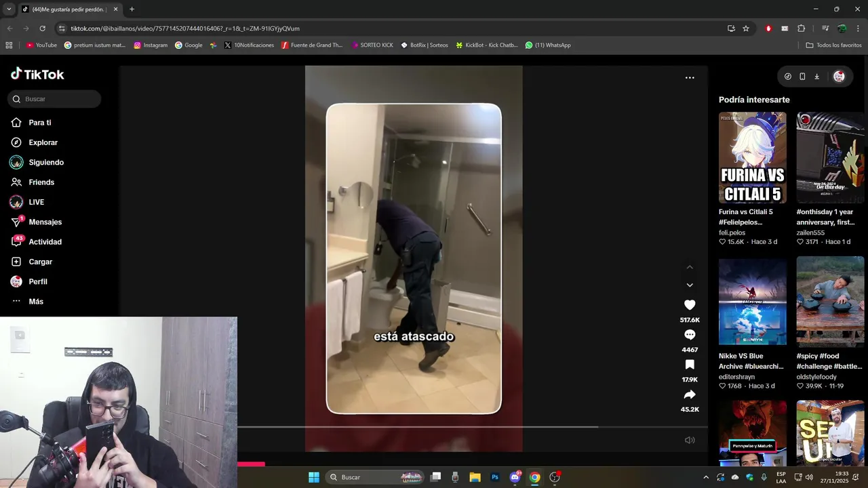Click the install app icon in address bar
The image size is (868, 488).
click(731, 28)
